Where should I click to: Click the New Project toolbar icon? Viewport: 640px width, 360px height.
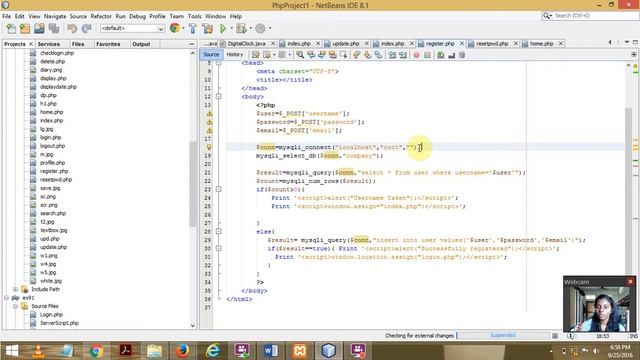pos(25,28)
